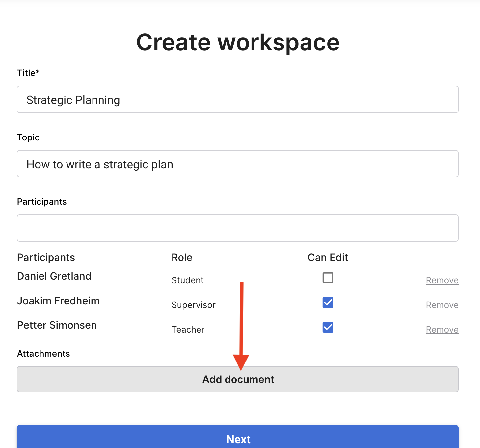Click the empty Participants search field
The height and width of the screenshot is (448, 480).
pos(237,228)
